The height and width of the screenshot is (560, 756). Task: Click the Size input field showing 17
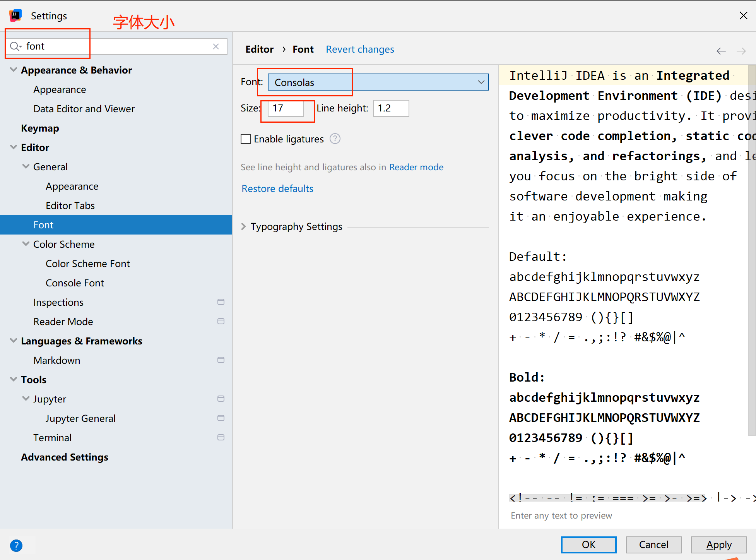[286, 108]
